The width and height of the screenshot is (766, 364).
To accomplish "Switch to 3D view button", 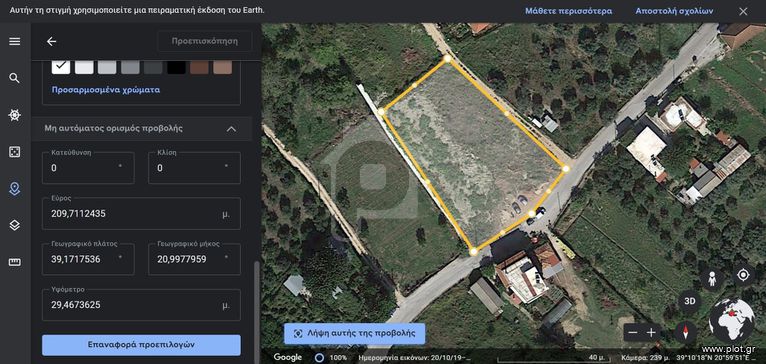I will click(689, 302).
